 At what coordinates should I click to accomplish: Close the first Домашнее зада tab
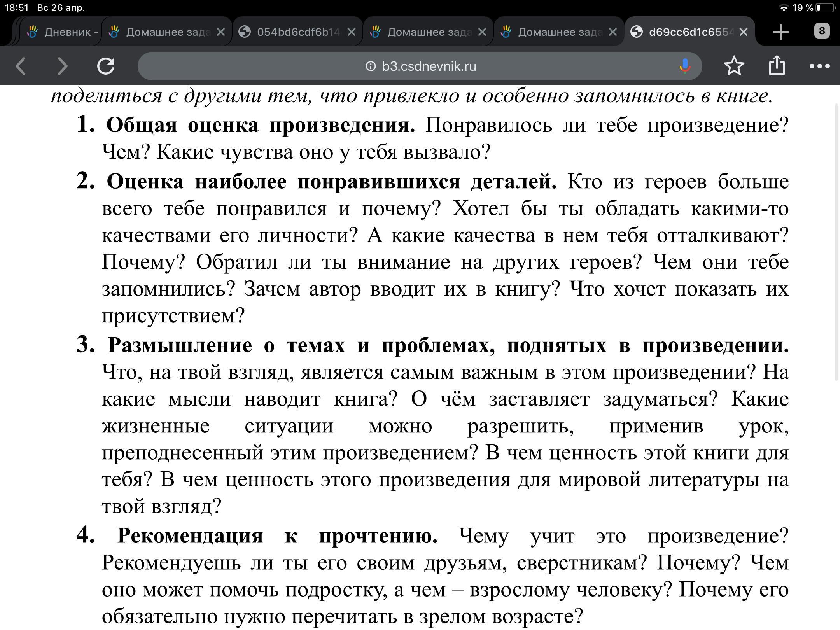220,32
